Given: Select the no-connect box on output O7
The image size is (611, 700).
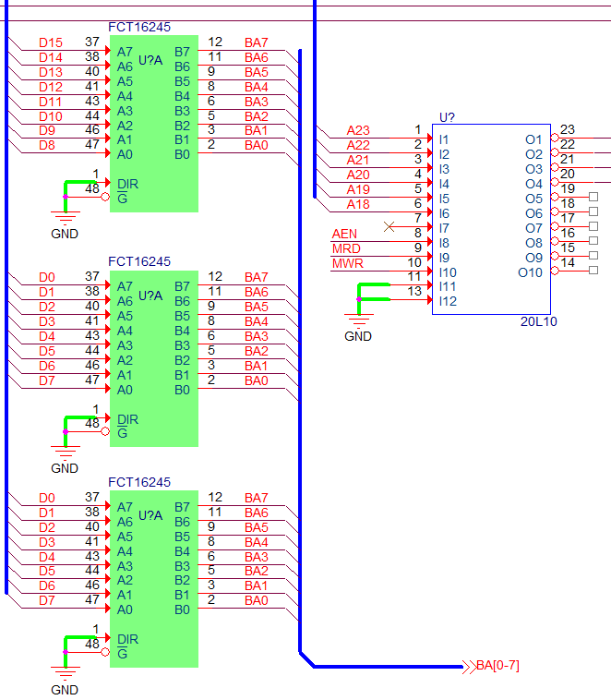Looking at the screenshot, I should click(593, 226).
